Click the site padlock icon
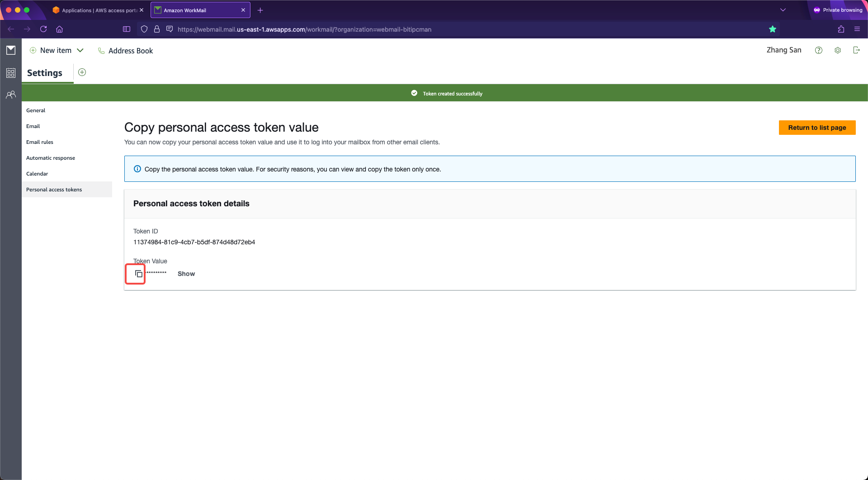 tap(157, 29)
